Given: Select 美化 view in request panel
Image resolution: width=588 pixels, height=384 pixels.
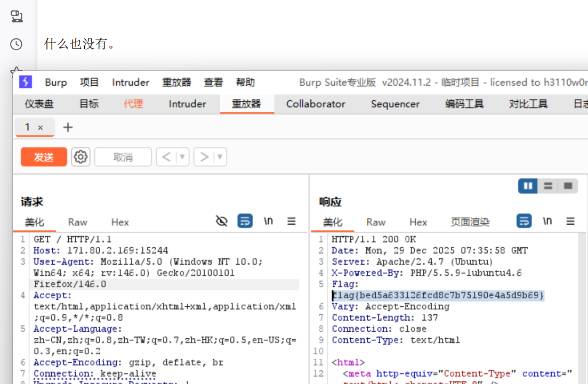Looking at the screenshot, I should tap(35, 223).
